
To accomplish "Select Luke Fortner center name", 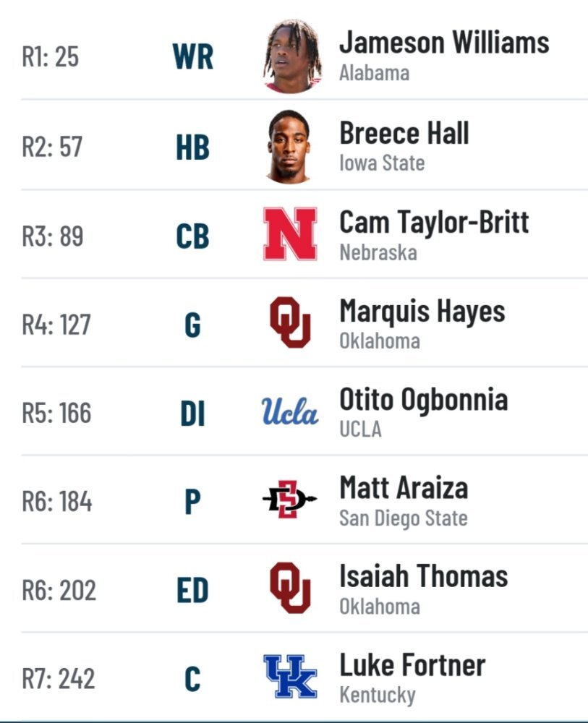I will 412,665.
